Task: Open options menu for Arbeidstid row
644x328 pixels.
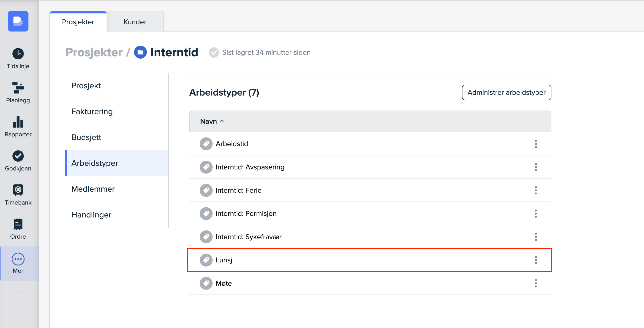Action: click(536, 144)
